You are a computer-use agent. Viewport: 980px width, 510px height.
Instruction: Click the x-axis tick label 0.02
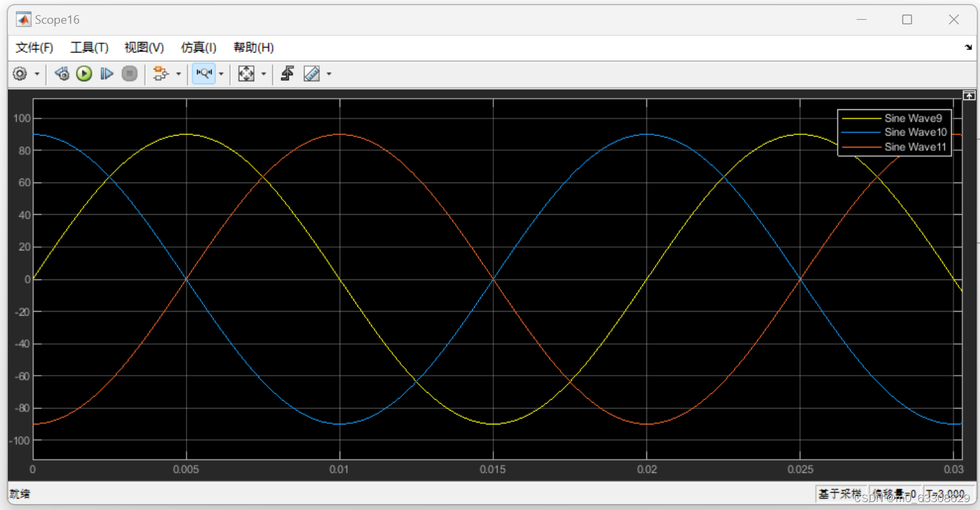647,470
